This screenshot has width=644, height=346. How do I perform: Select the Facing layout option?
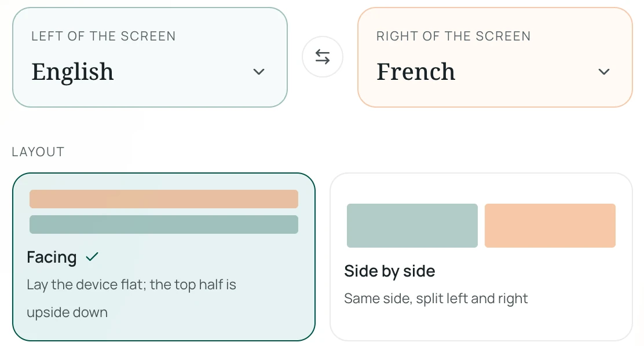click(x=164, y=256)
